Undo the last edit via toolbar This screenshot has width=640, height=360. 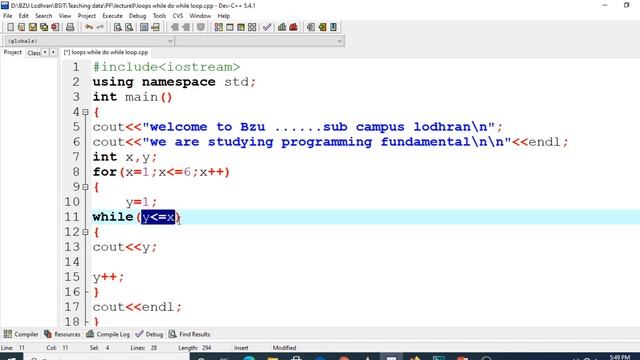click(x=89, y=27)
